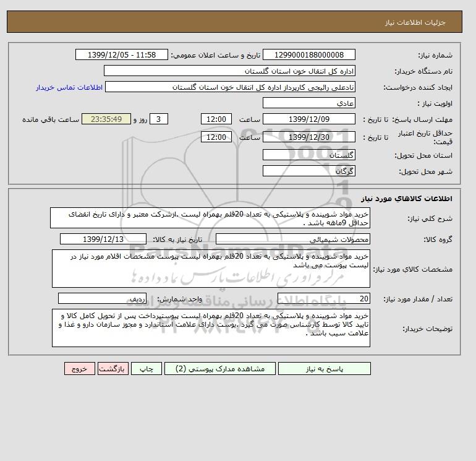Click the استان محل تحویل label
The image size is (476, 461).
423,155
